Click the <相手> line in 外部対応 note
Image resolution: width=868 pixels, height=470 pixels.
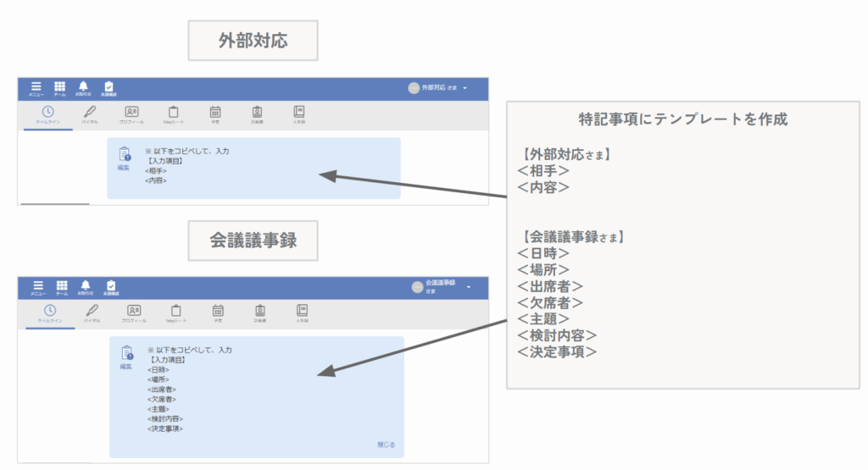pyautogui.click(x=156, y=171)
